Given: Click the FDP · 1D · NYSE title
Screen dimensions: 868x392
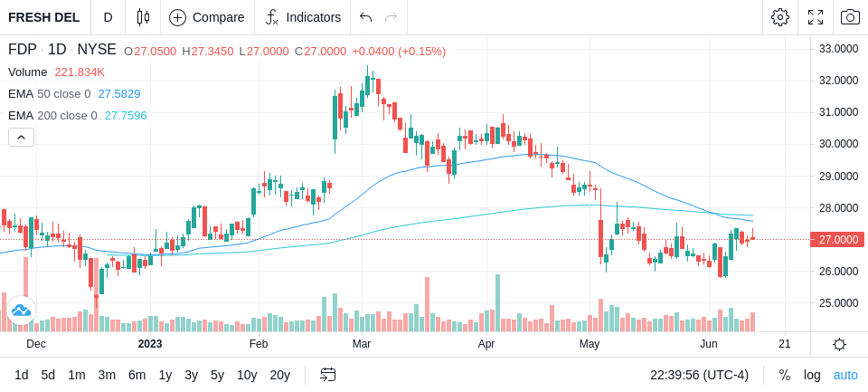Looking at the screenshot, I should pos(62,50).
